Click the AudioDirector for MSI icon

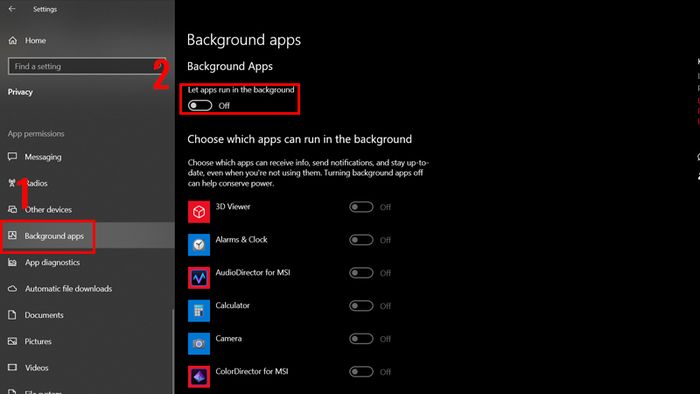pyautogui.click(x=199, y=278)
